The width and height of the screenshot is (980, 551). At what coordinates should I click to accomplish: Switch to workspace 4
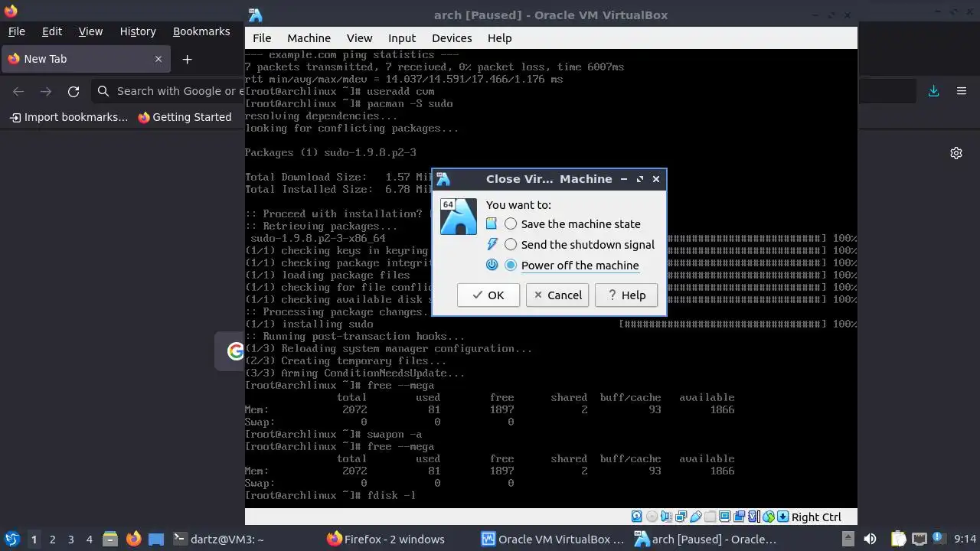tap(89, 540)
